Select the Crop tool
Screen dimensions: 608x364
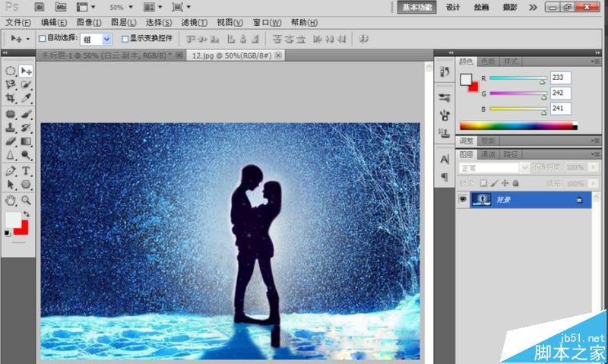[x=11, y=98]
